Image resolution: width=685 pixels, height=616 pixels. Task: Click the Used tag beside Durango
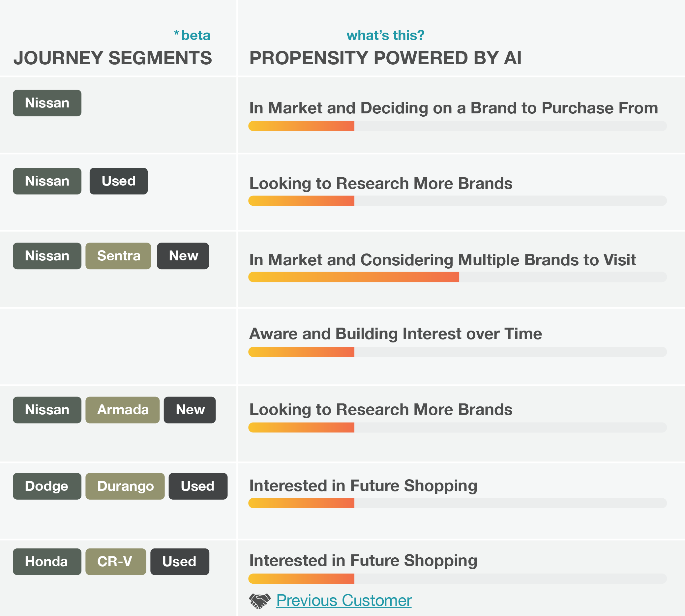198,486
